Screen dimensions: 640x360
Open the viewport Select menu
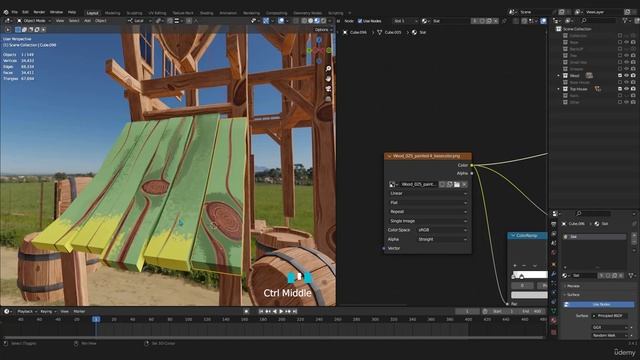coord(74,21)
